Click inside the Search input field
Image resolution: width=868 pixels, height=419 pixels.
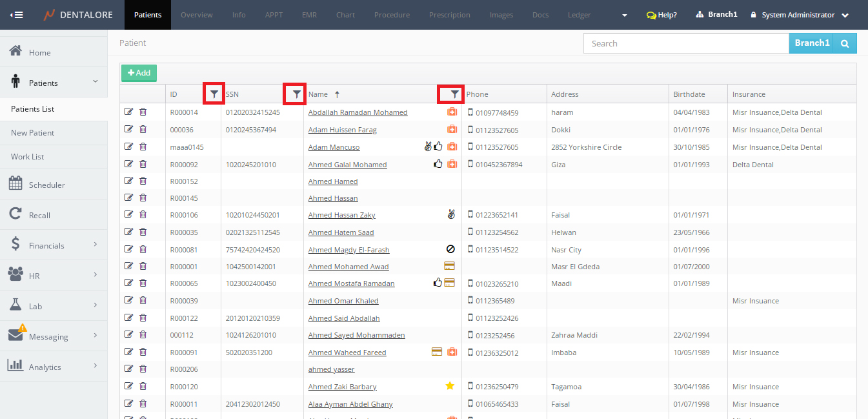[686, 43]
